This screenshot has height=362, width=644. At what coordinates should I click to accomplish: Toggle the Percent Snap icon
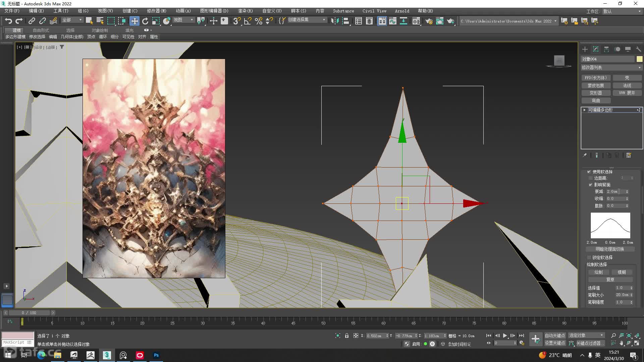[x=258, y=21]
